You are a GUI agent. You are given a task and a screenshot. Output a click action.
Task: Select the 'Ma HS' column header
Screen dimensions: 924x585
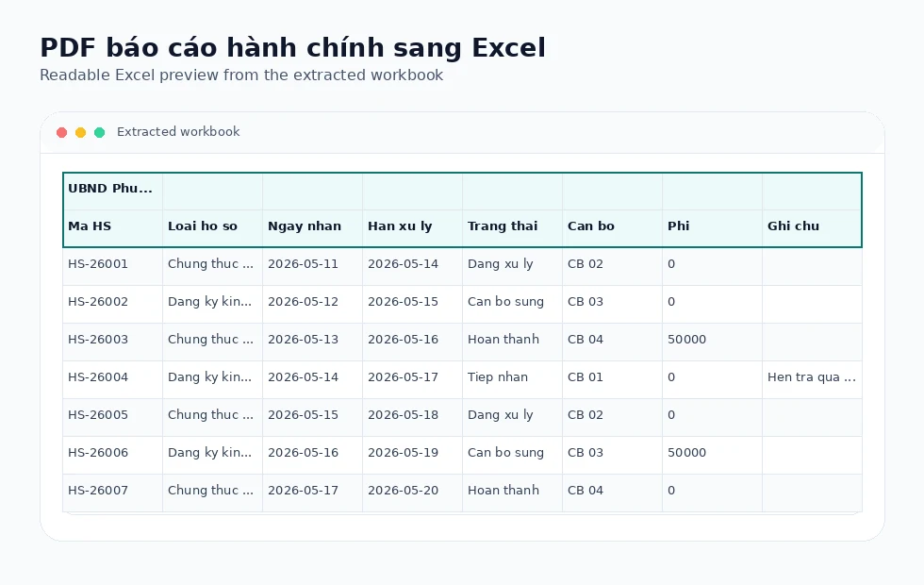(x=112, y=228)
